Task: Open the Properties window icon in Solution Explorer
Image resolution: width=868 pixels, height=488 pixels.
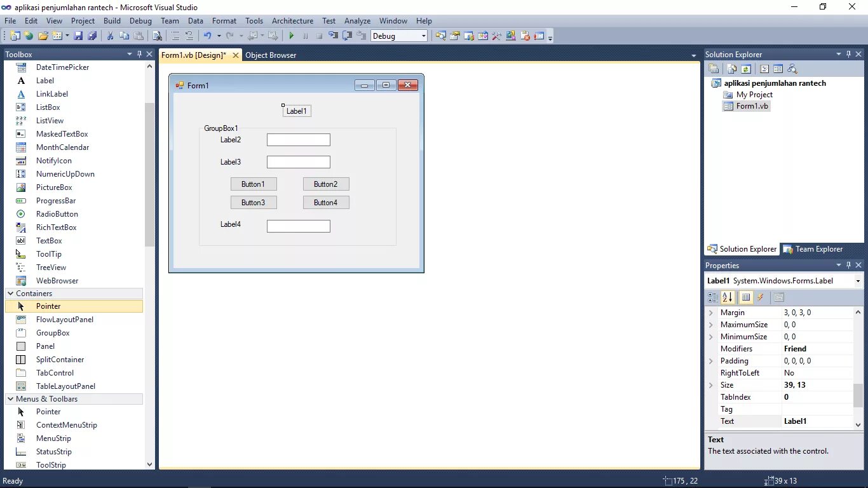Action: point(714,69)
